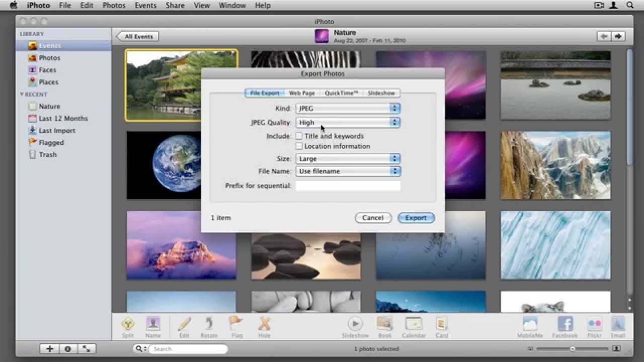644x362 pixels.
Task: Open the Size dropdown
Action: tap(348, 158)
